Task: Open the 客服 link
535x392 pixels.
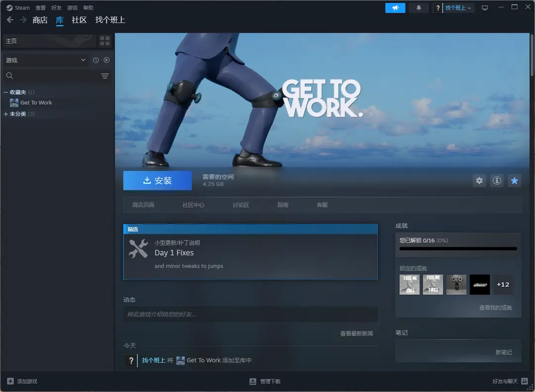Action: (x=322, y=205)
